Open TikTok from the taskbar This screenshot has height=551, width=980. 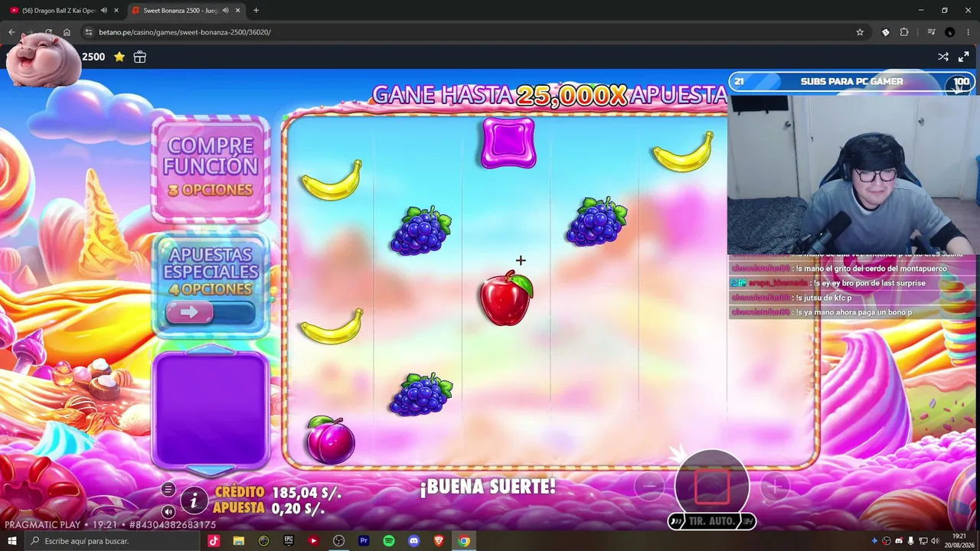point(214,541)
